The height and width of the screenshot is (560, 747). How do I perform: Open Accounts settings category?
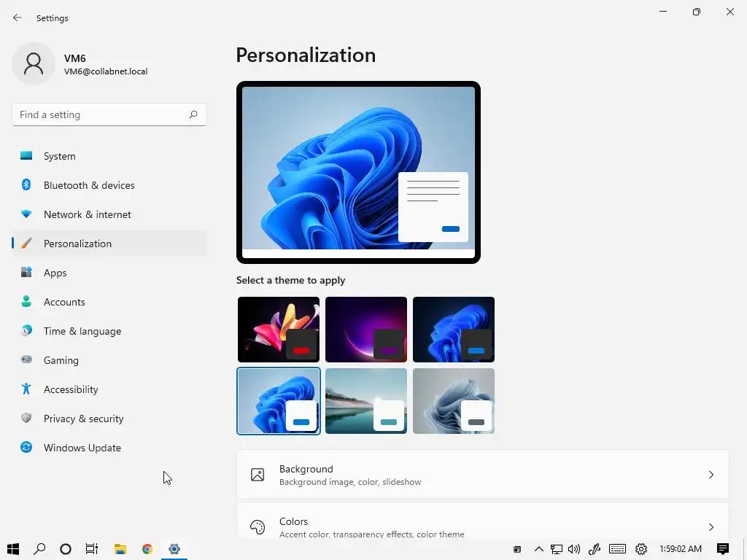tap(109, 302)
